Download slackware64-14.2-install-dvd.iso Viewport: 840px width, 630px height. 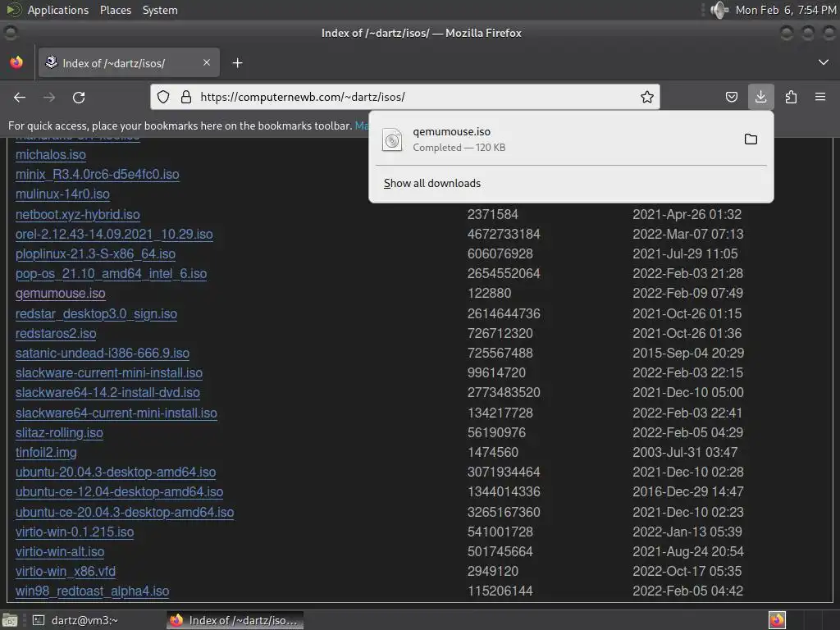coord(107,393)
